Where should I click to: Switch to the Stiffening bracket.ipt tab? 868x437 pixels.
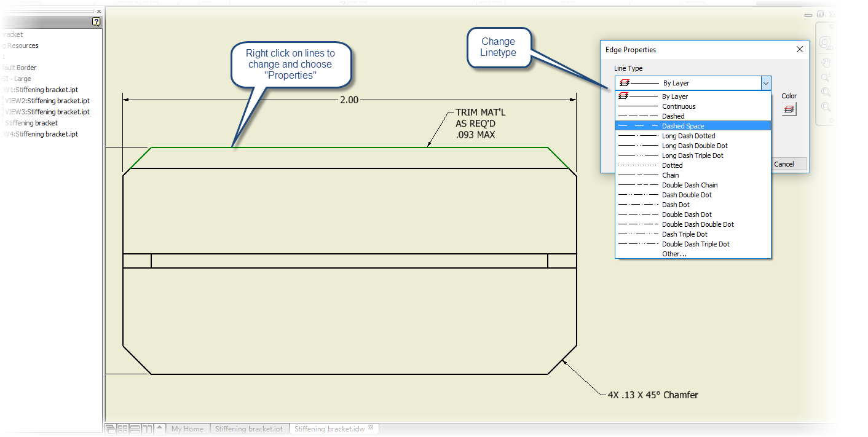(250, 428)
